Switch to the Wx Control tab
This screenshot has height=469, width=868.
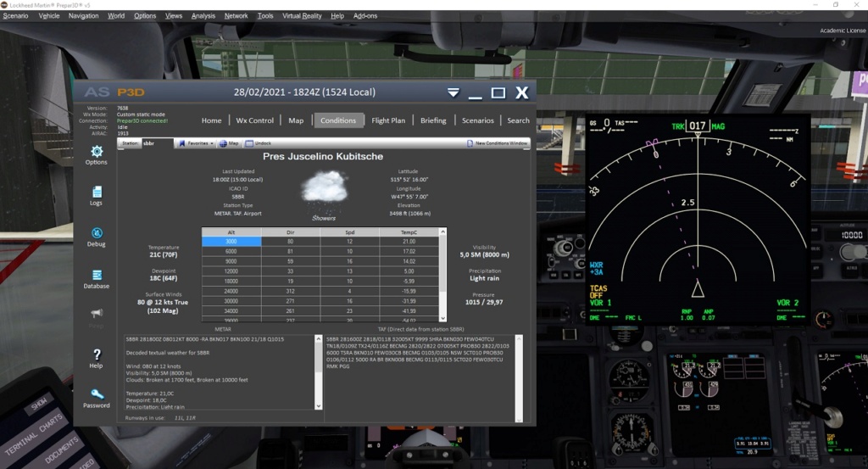254,120
